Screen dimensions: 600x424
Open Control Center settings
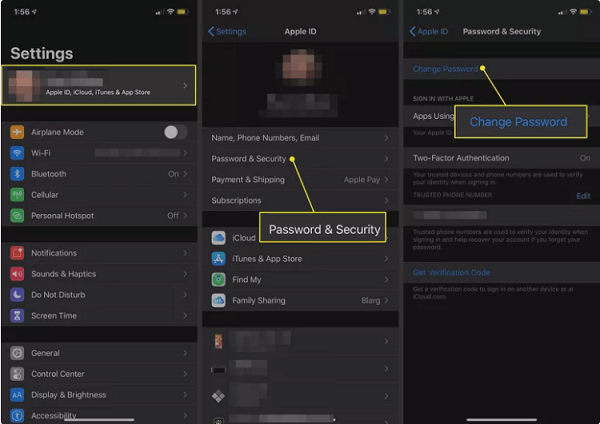(99, 374)
